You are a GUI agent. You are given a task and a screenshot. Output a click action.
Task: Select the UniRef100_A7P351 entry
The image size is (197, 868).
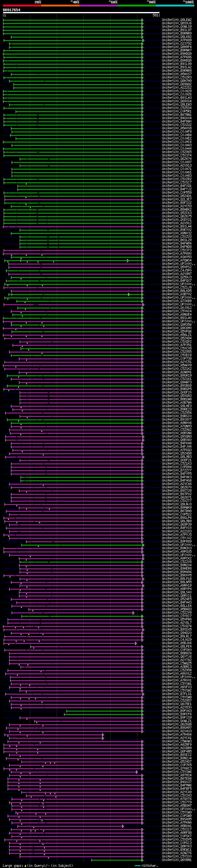click(177, 345)
